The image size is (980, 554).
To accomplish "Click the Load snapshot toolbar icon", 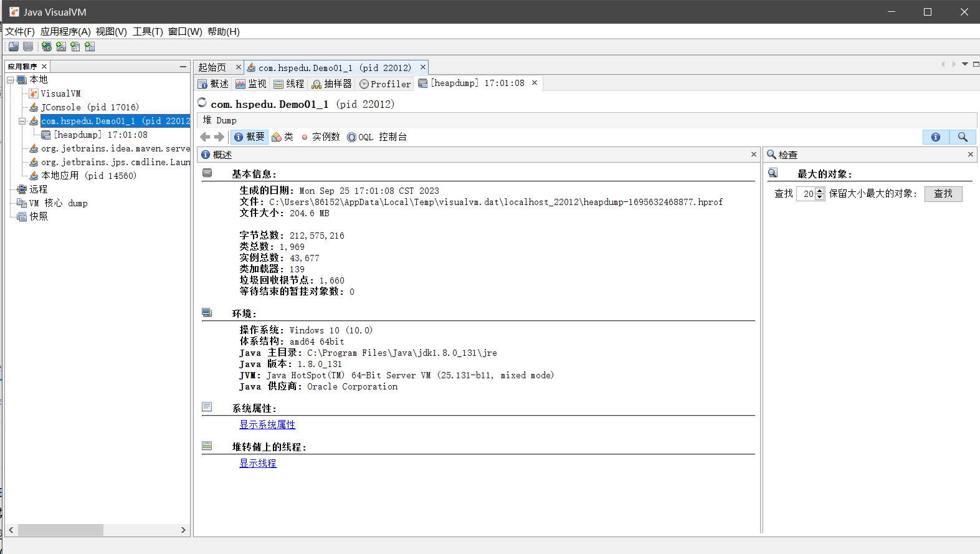I will tap(13, 47).
